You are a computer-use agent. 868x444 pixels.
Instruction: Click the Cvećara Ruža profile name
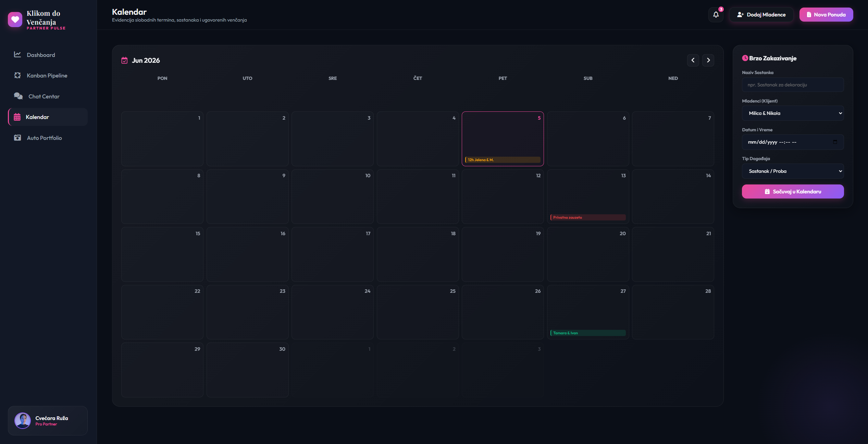[52, 418]
